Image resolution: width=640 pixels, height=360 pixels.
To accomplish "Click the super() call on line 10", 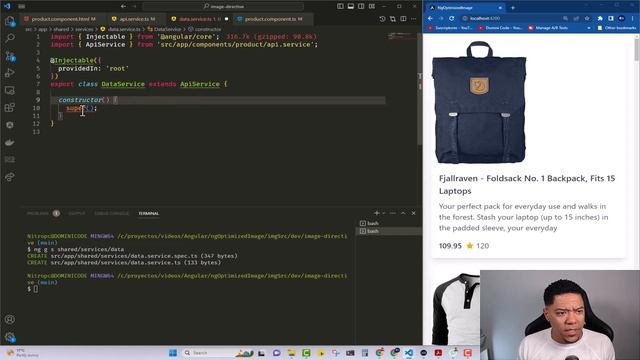I will pyautogui.click(x=80, y=108).
